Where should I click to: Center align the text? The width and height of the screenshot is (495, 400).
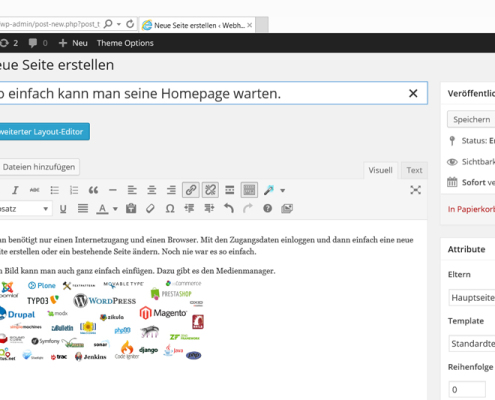click(152, 190)
